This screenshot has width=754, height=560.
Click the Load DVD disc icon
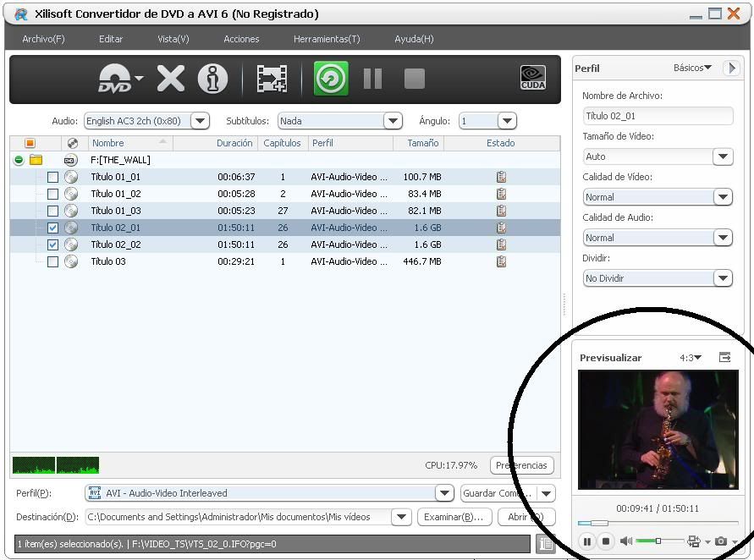(x=114, y=79)
